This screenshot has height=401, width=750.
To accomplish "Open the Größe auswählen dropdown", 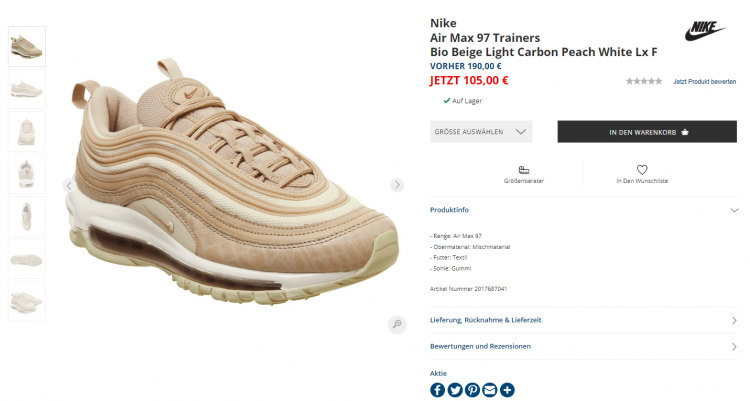I will point(481,132).
